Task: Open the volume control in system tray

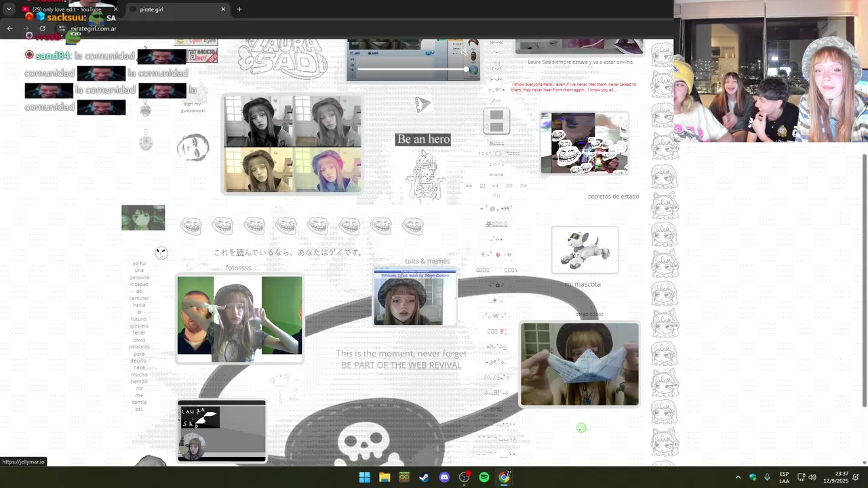Action: (812, 477)
